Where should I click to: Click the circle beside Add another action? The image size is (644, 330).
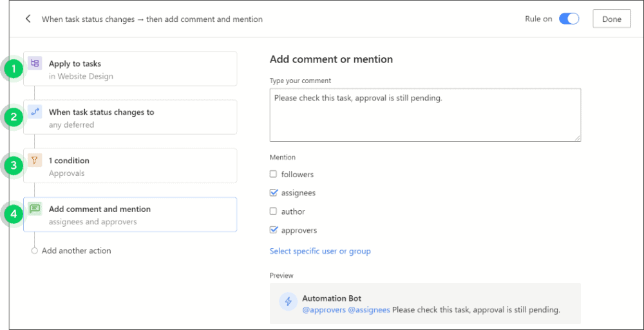[35, 251]
